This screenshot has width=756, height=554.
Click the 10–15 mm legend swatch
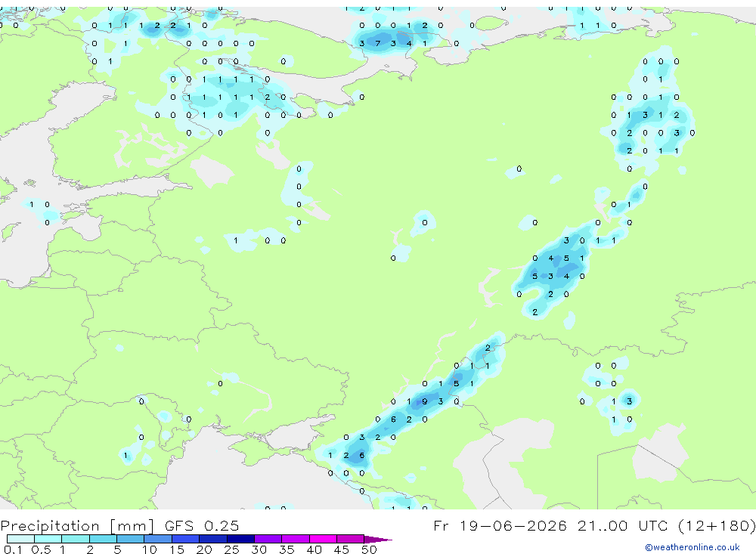click(158, 539)
